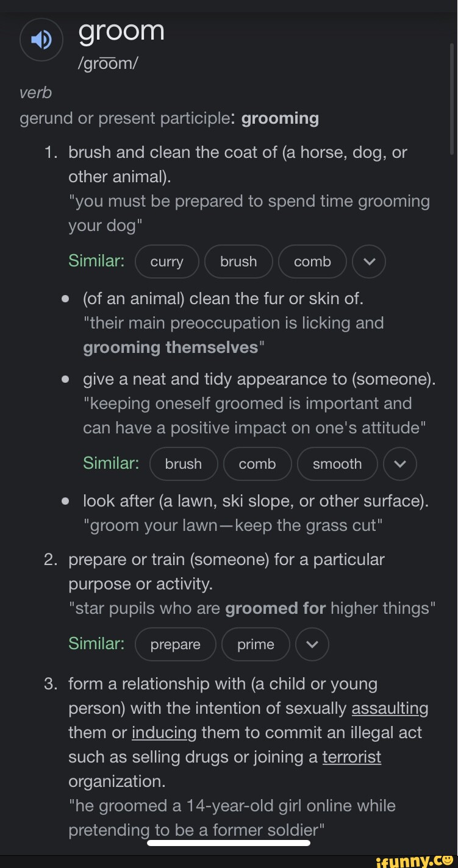
Task: Tap the comb chip beside smooth
Action: [257, 464]
